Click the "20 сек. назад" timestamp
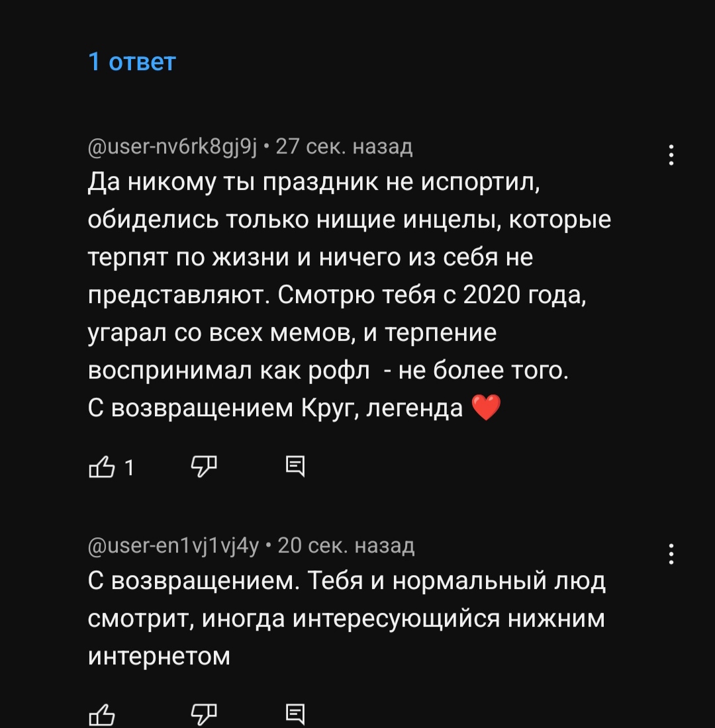The width and height of the screenshot is (715, 728). coord(346,545)
